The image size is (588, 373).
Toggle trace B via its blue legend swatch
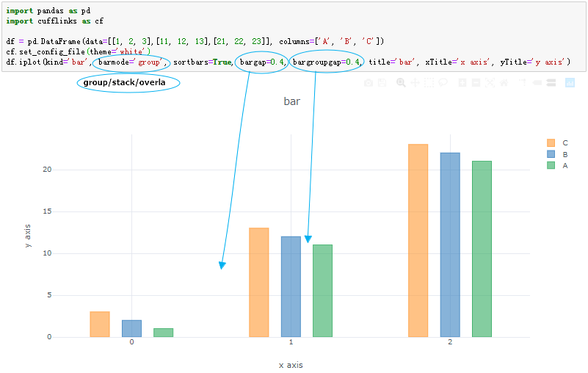click(x=551, y=154)
